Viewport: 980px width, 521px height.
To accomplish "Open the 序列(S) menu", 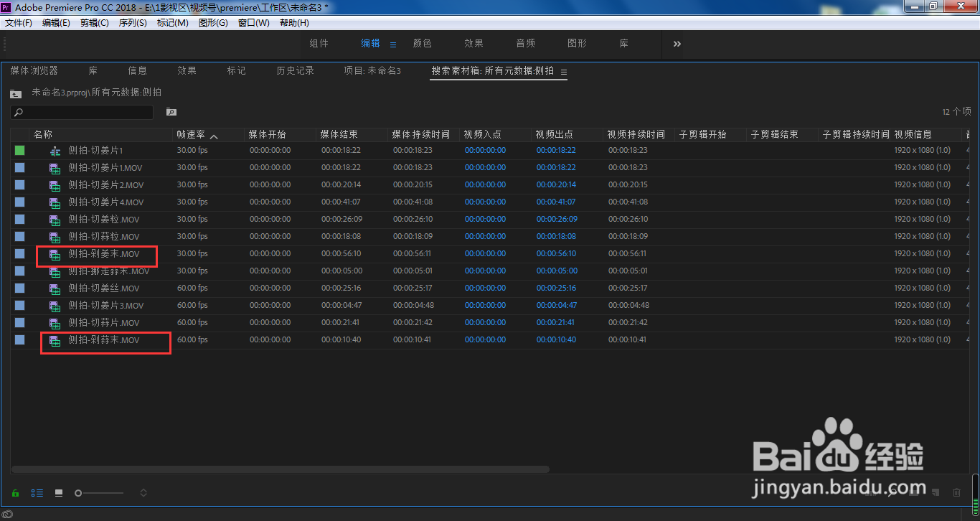I will (133, 23).
